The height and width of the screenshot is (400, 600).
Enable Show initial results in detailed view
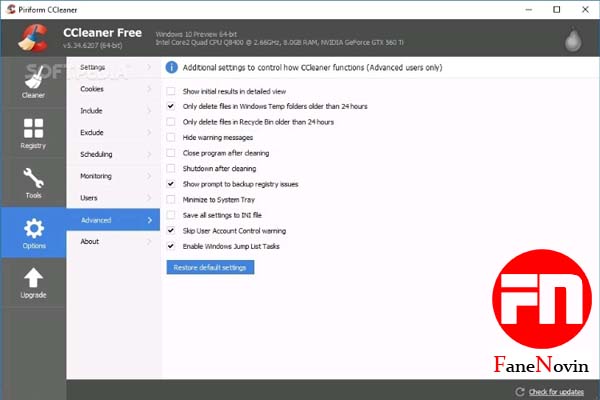171,91
